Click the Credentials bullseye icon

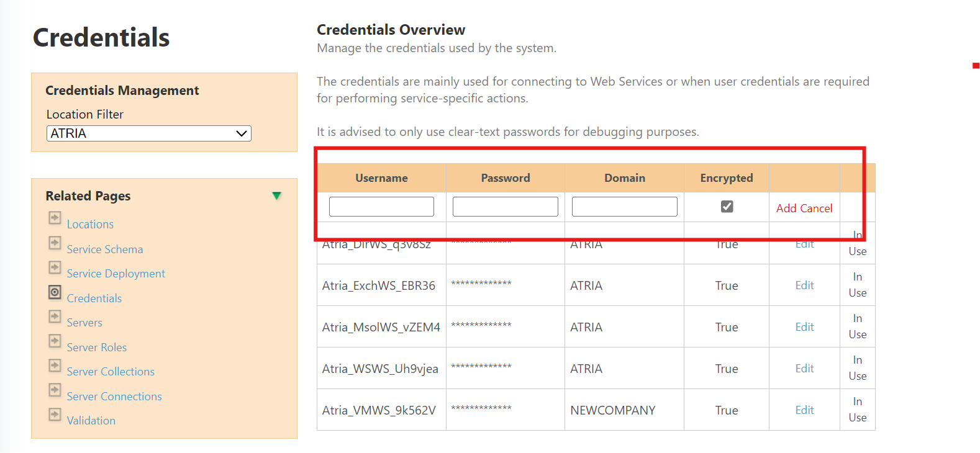pyautogui.click(x=55, y=292)
